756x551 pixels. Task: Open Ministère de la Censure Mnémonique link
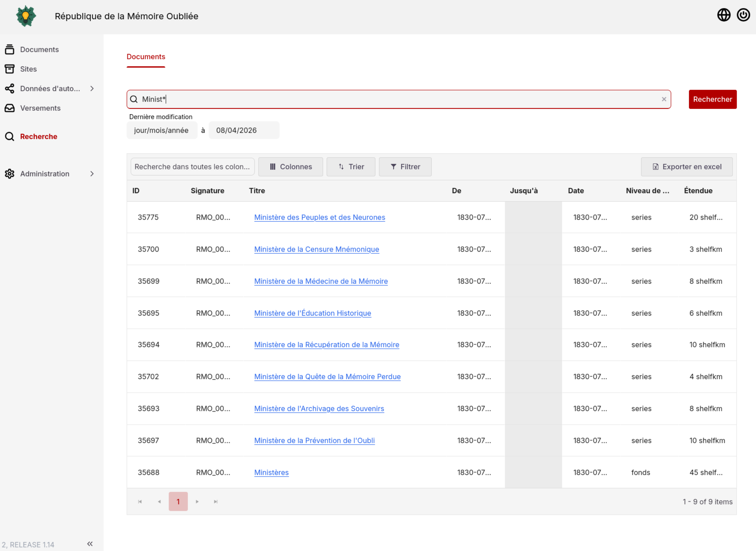tap(316, 249)
